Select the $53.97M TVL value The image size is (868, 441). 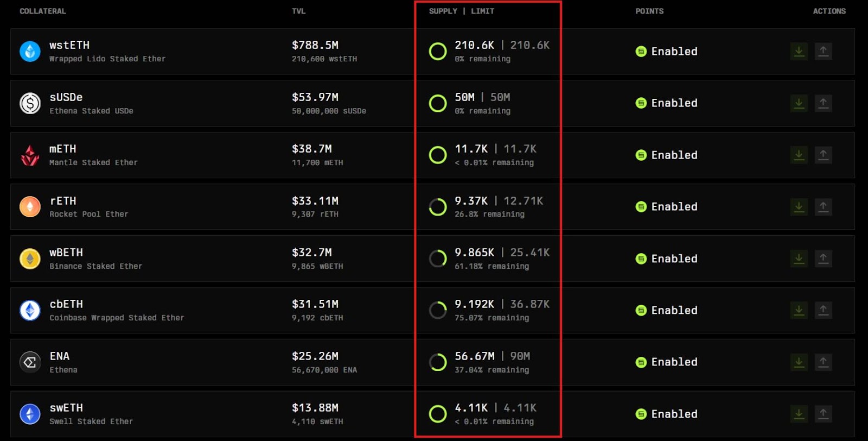click(315, 97)
